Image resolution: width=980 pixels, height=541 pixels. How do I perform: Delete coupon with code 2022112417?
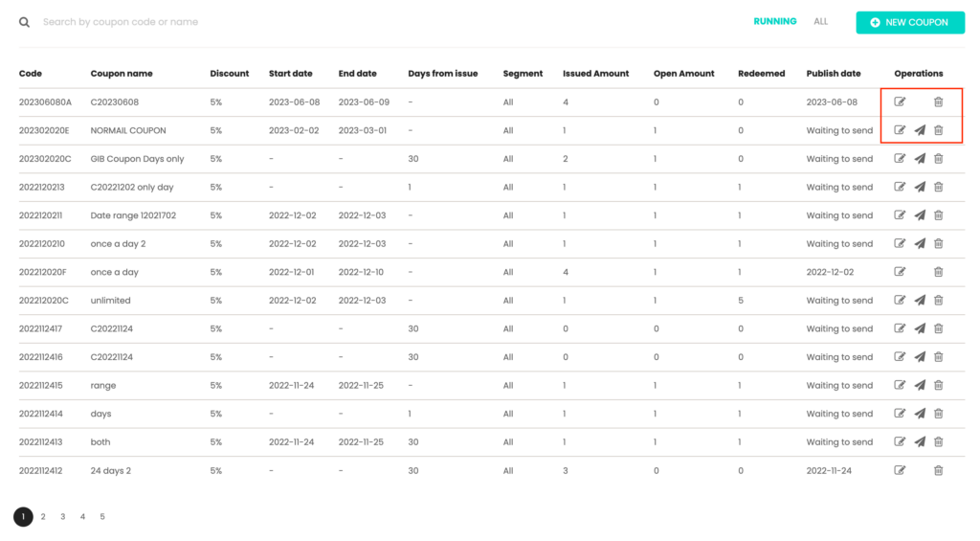click(938, 328)
